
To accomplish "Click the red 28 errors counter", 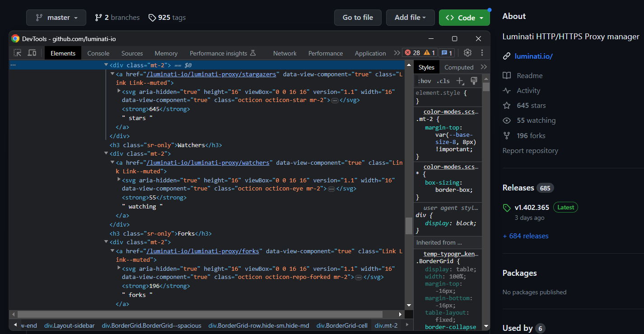I will pos(412,53).
